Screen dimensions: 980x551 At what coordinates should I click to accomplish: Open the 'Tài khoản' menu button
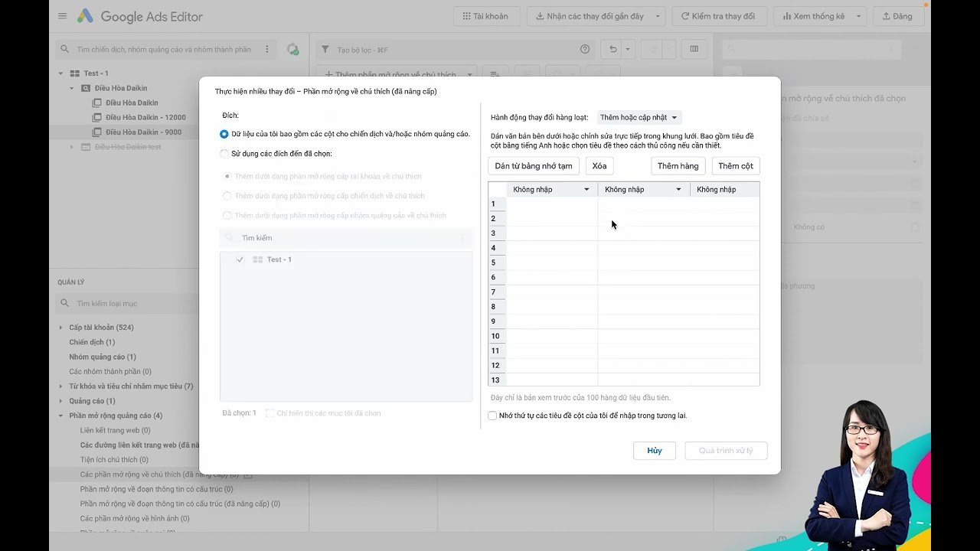pyautogui.click(x=486, y=16)
